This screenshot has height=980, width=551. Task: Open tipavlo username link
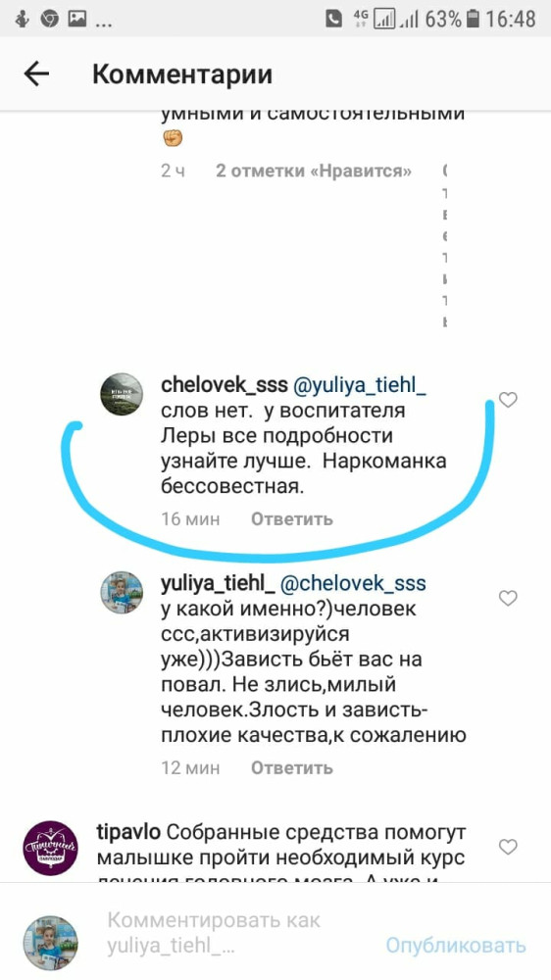click(128, 834)
